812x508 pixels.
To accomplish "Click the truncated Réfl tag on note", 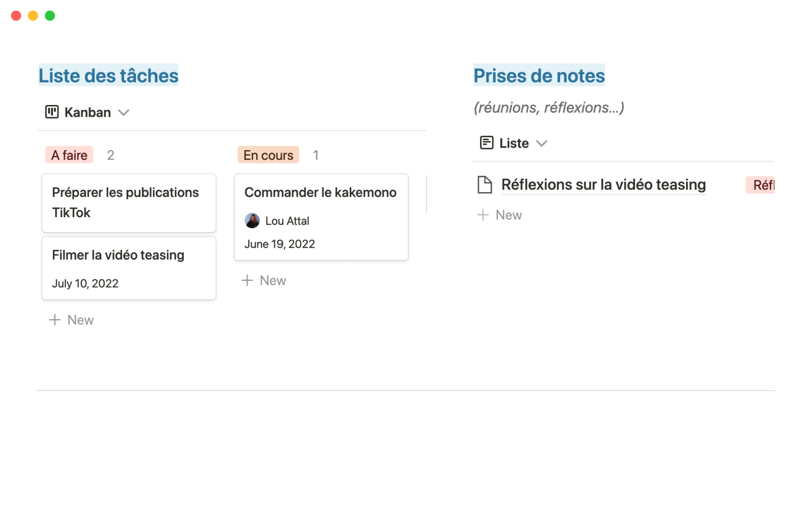I will pos(761,185).
